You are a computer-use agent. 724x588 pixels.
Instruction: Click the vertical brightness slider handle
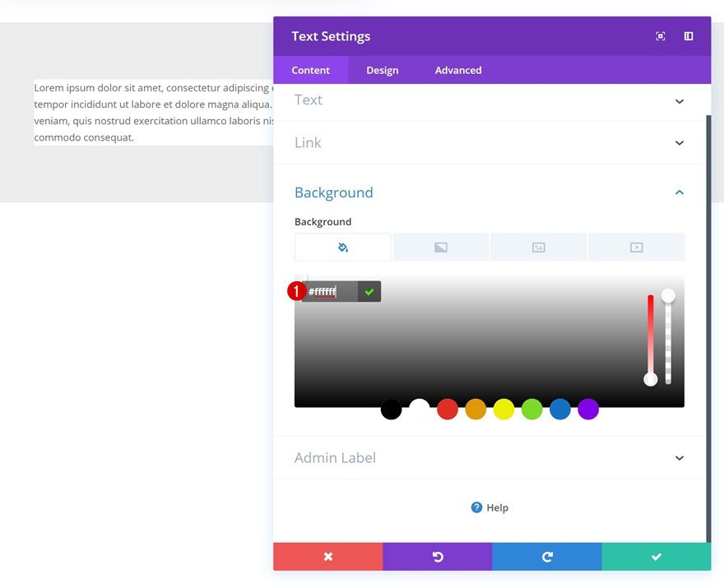click(651, 379)
